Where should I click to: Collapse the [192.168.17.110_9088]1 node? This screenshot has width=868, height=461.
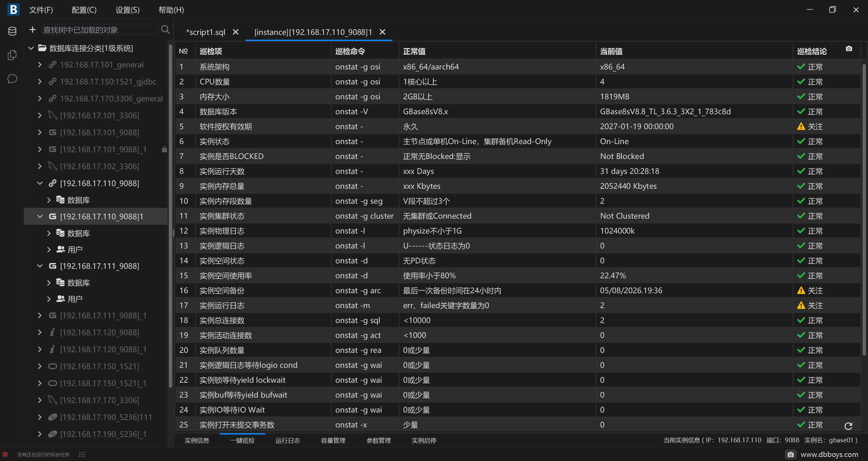[40, 216]
